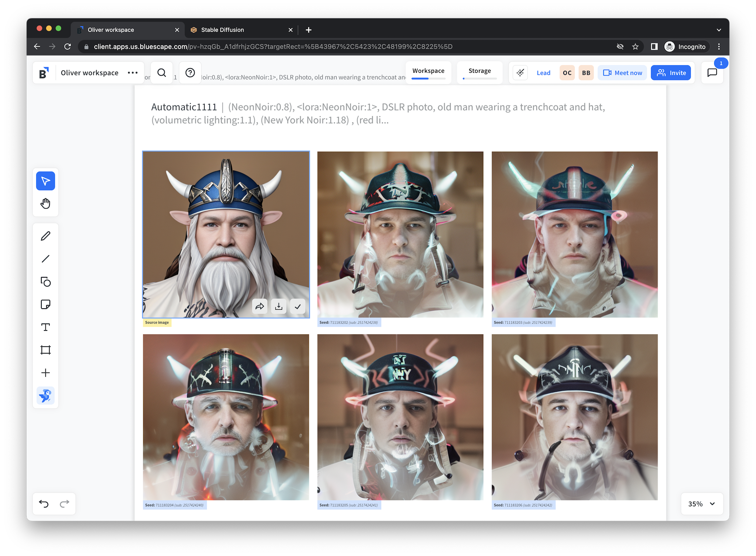Choose the Canvas frame tool
This screenshot has width=756, height=556.
(45, 350)
